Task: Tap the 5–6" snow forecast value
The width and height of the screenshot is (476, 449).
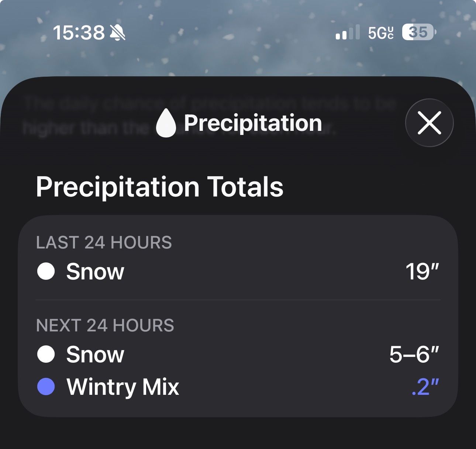Action: point(414,355)
